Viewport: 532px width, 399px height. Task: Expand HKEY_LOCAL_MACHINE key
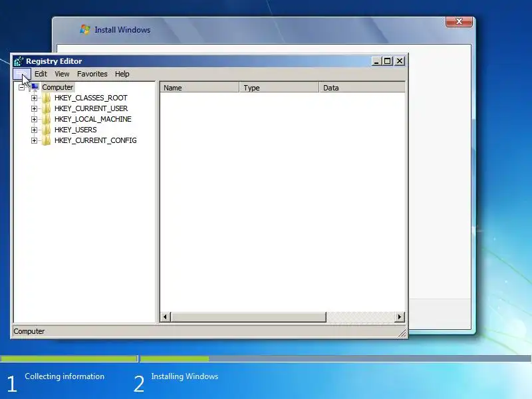(34, 119)
